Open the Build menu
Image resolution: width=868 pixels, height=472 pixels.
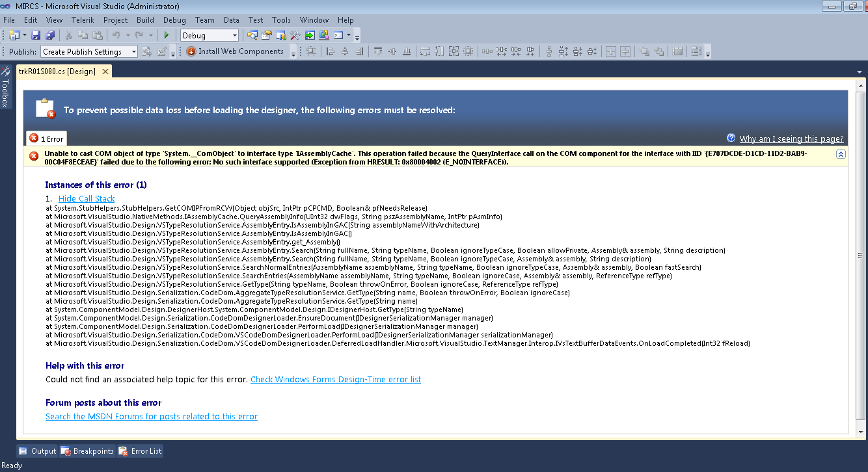[145, 20]
